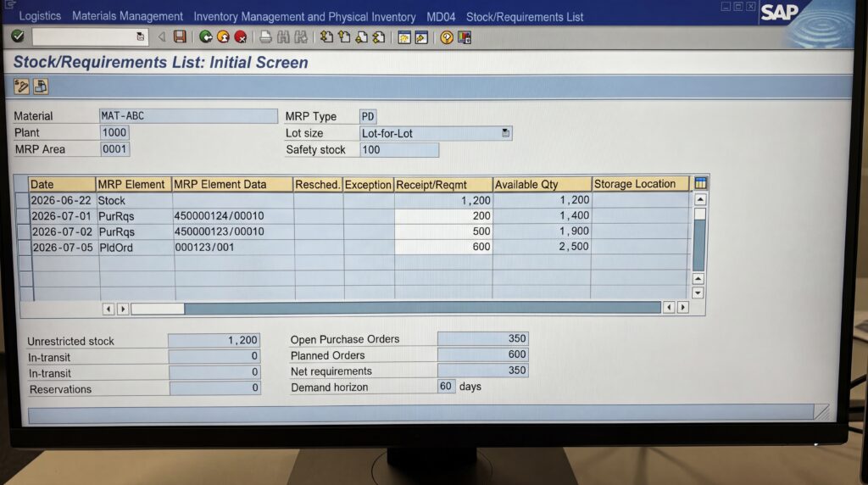Click the Print icon

[x=265, y=37]
